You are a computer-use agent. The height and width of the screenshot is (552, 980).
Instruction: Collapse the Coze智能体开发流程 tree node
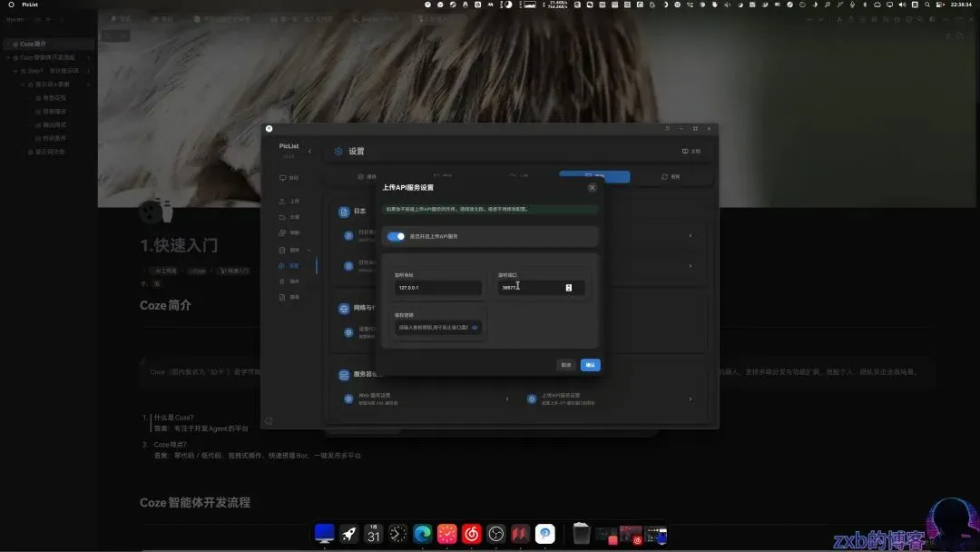(9, 57)
